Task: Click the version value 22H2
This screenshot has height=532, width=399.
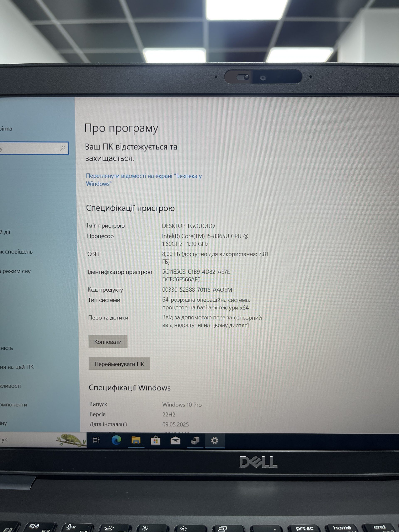Action: [169, 414]
